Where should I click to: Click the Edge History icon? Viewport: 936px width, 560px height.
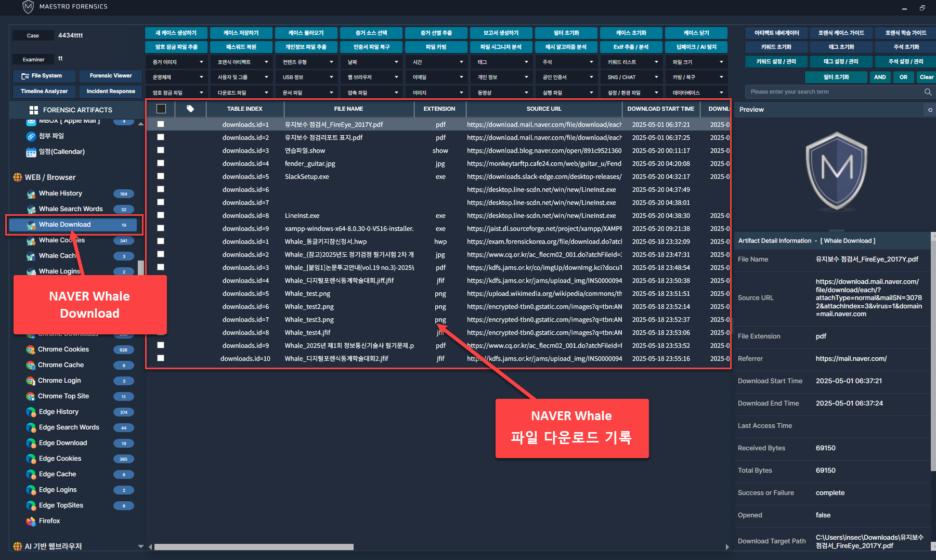pyautogui.click(x=31, y=412)
